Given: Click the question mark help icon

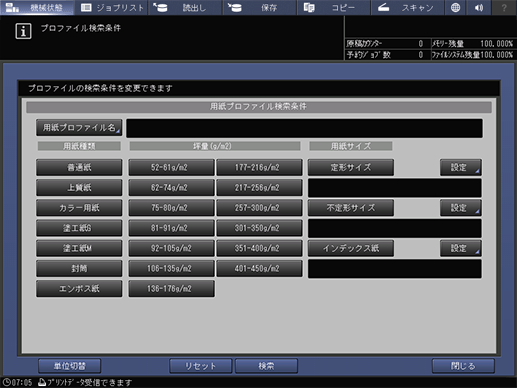Looking at the screenshot, I should (504, 7).
